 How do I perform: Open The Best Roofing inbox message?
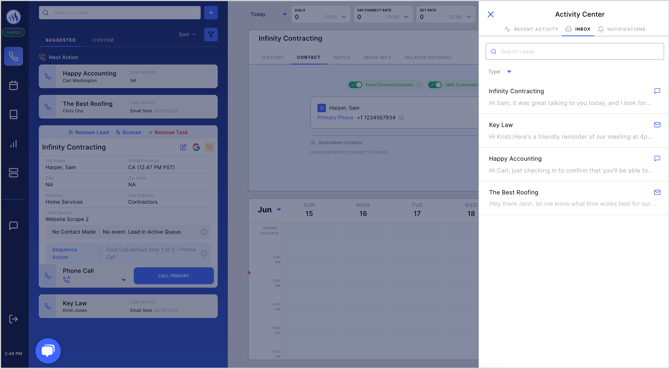[574, 198]
